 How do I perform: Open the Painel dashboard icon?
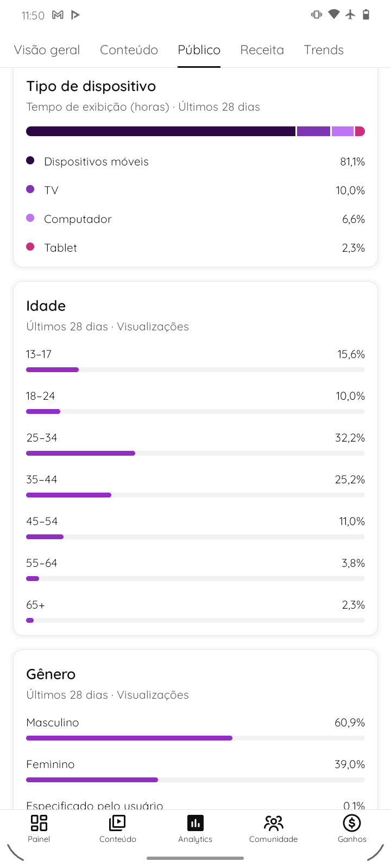click(x=39, y=823)
